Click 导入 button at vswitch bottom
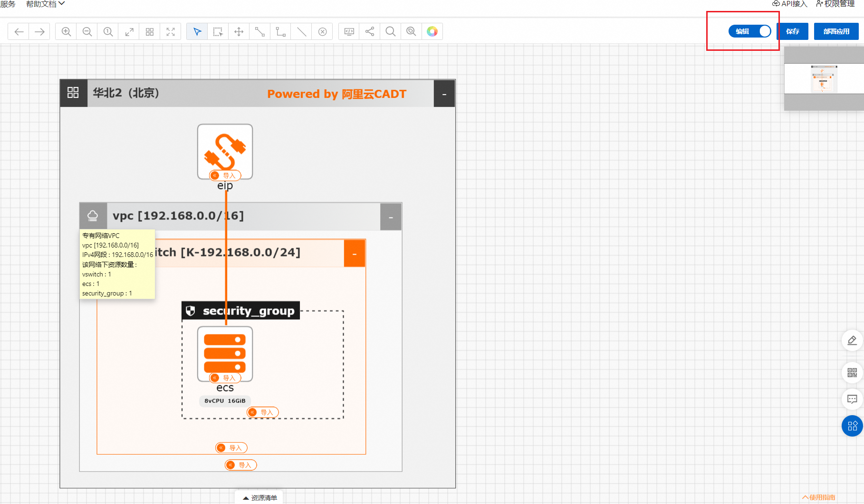The width and height of the screenshot is (864, 504). (231, 448)
